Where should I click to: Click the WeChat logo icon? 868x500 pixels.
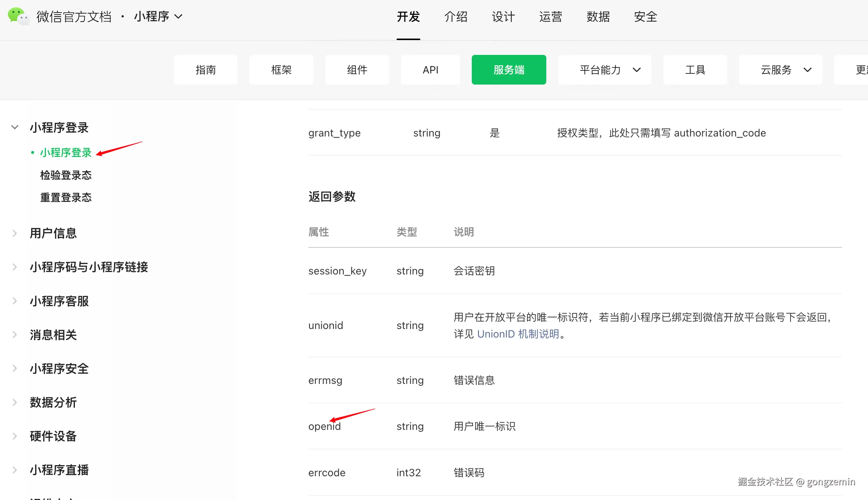18,16
